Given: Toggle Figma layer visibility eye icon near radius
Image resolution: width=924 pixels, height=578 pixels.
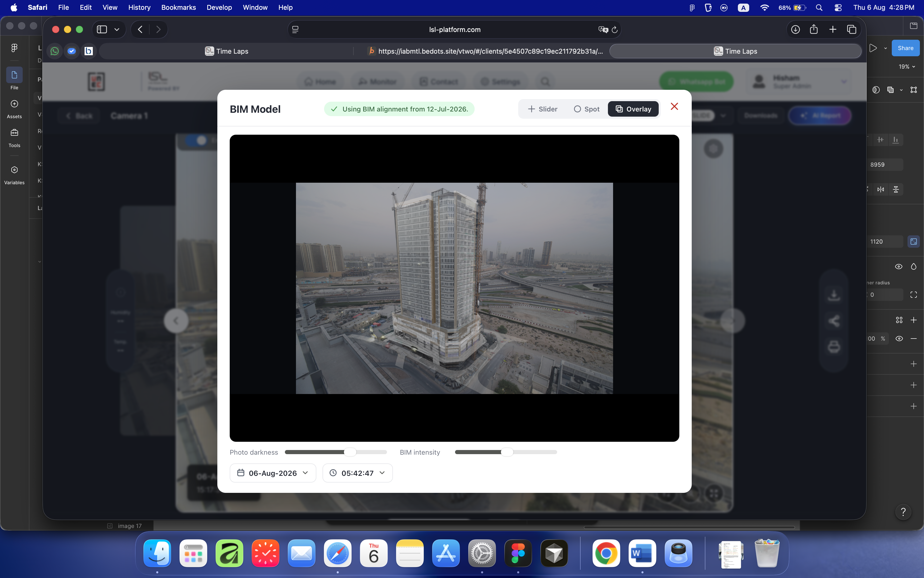Looking at the screenshot, I should [x=899, y=267].
